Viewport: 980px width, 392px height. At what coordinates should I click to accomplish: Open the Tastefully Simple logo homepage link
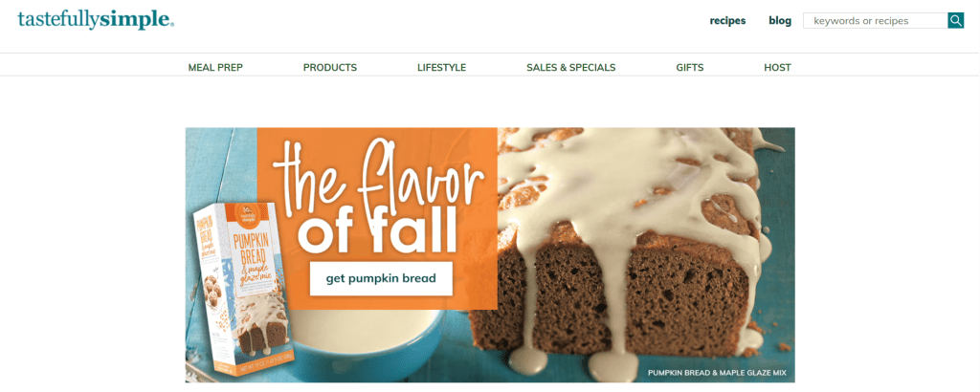click(x=96, y=19)
